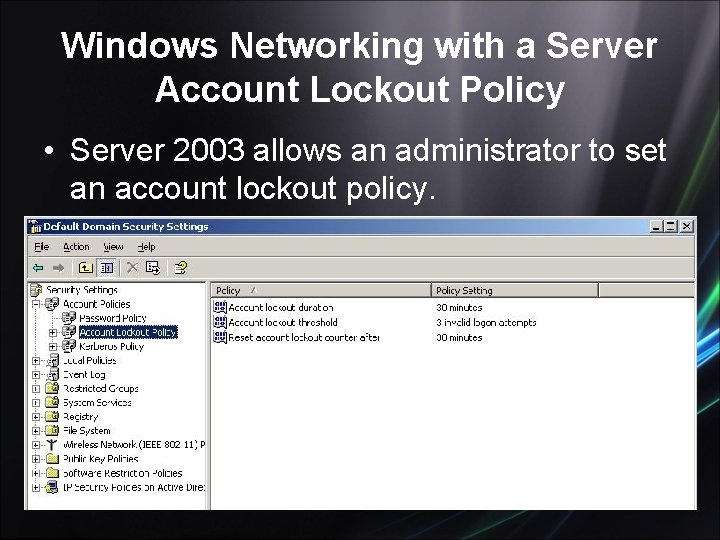Click the Password Policy node icon
This screenshot has height=540, width=720.
coord(69,318)
